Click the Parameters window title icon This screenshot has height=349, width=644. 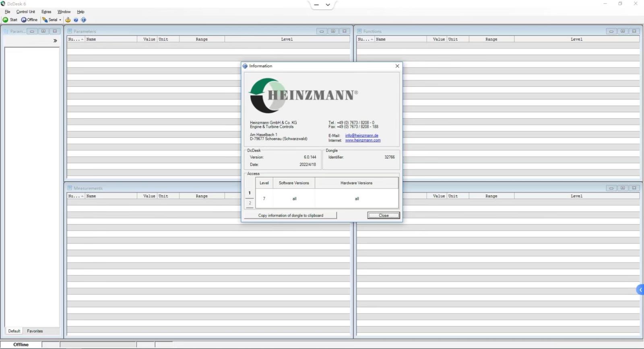70,31
